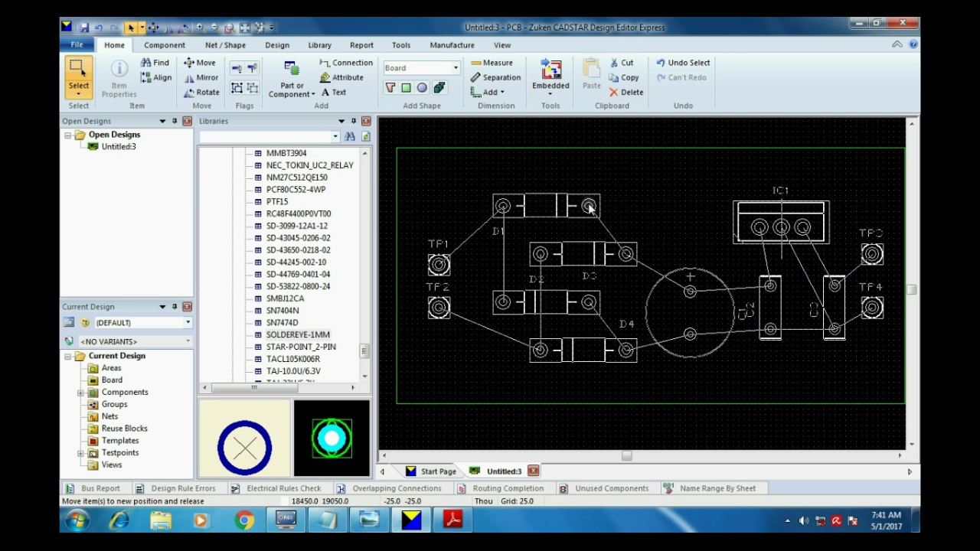Open the Windows Start menu
Viewport: 980px width, 551px height.
click(x=77, y=521)
